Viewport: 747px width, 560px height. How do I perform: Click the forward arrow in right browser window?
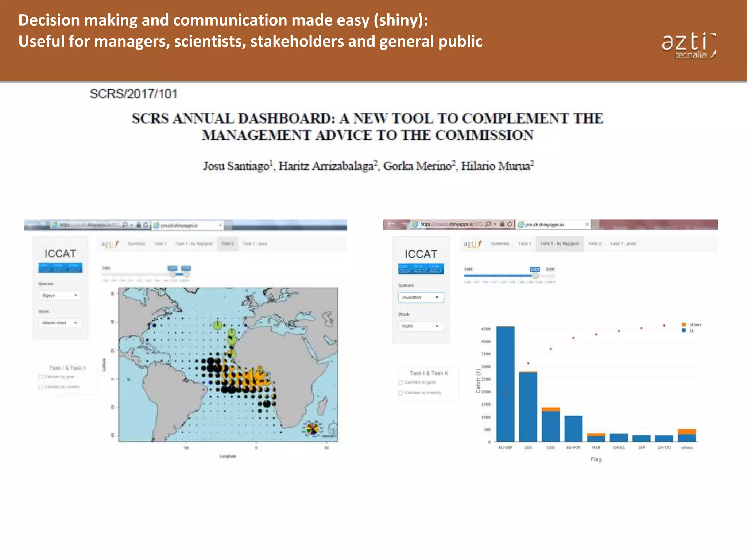(403, 224)
